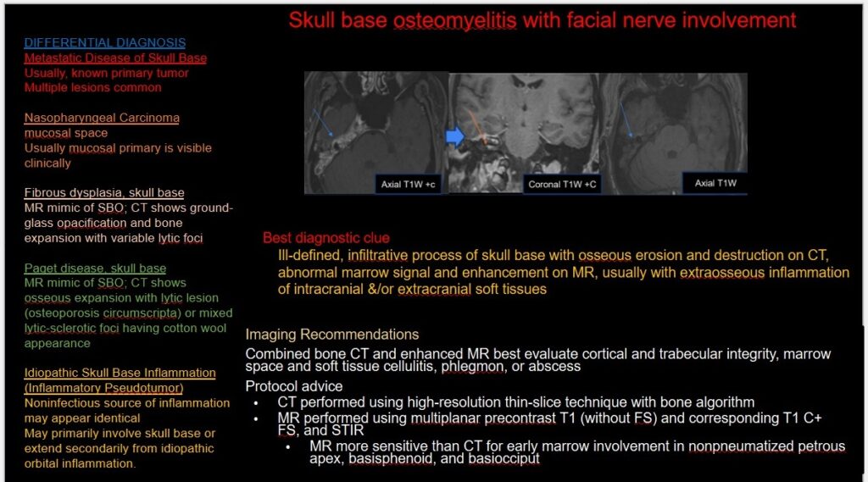The image size is (868, 482).
Task: Click 'Usually mucosal primary is visible' text
Action: (117, 147)
